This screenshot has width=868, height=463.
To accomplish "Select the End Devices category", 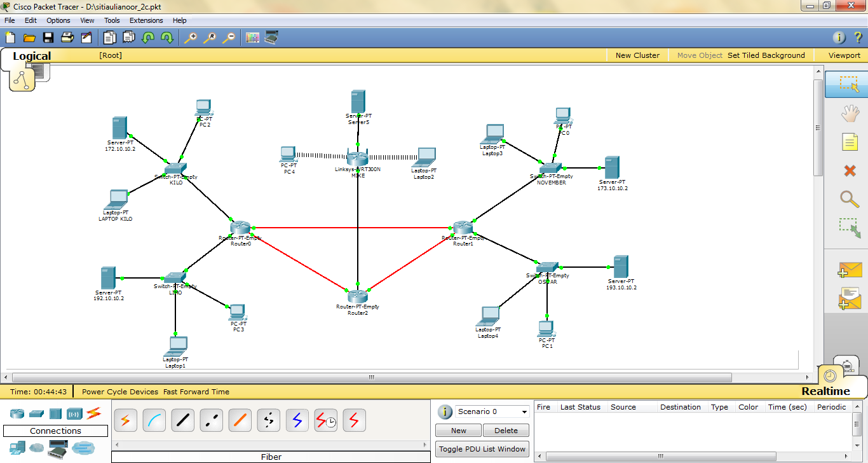I will 17,448.
